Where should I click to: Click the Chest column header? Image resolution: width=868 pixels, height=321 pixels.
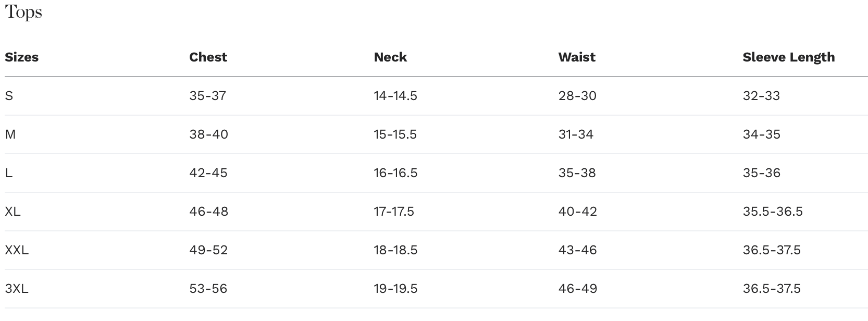pos(208,57)
